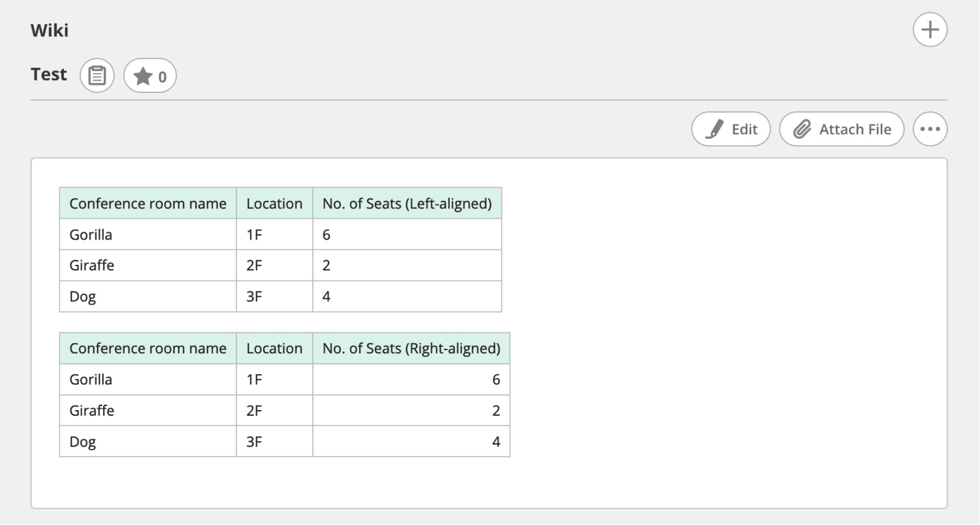Click Gorilla cell in first table

tap(91, 235)
